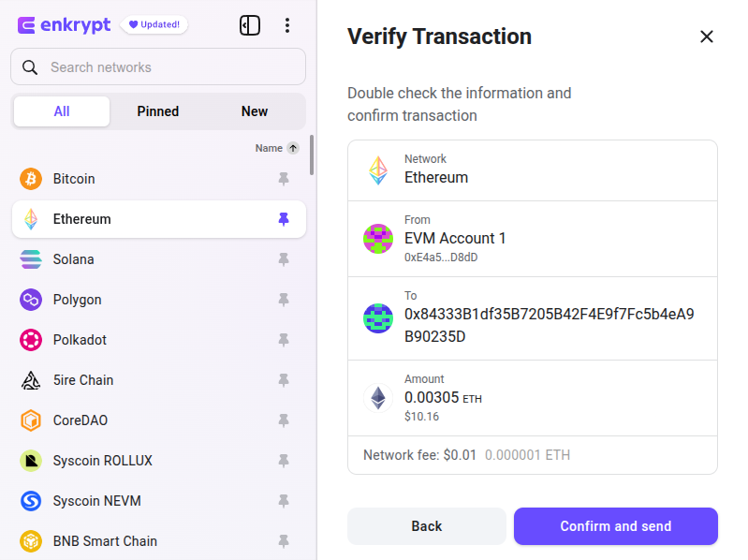The image size is (748, 560).
Task: Click the Bitcoin network icon
Action: [x=31, y=179]
